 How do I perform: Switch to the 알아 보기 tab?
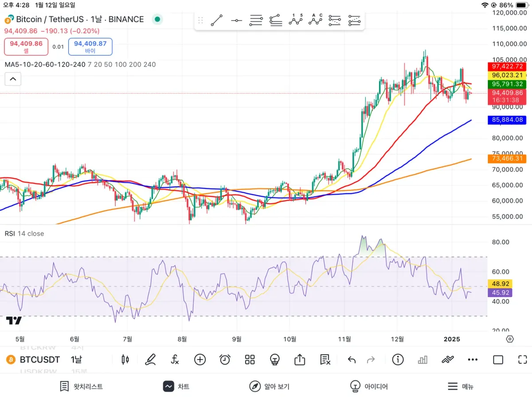click(x=269, y=387)
